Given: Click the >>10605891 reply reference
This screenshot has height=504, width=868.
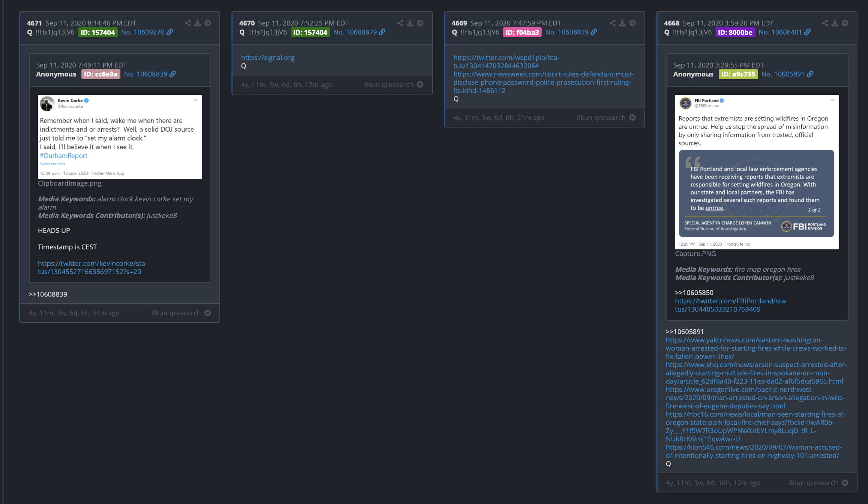Looking at the screenshot, I should point(685,331).
